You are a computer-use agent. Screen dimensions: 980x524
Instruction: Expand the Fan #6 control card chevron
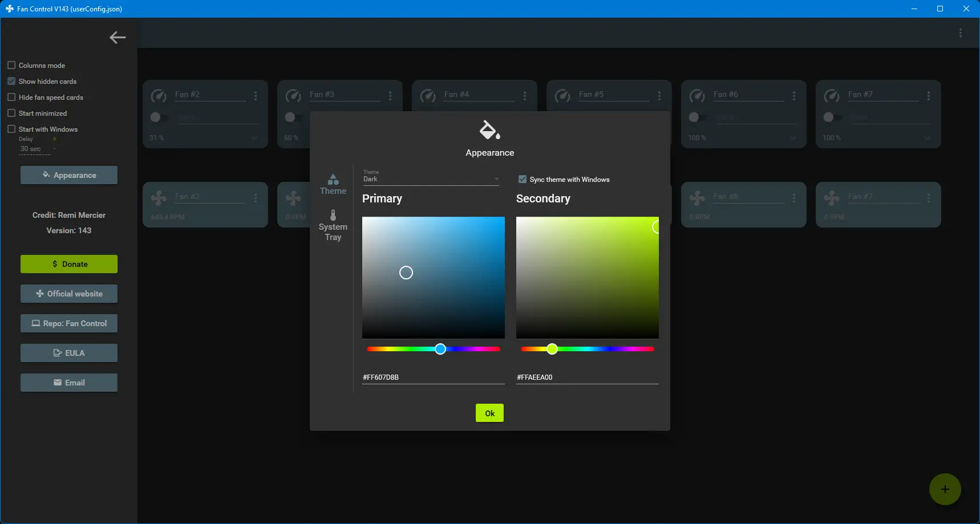click(x=793, y=138)
